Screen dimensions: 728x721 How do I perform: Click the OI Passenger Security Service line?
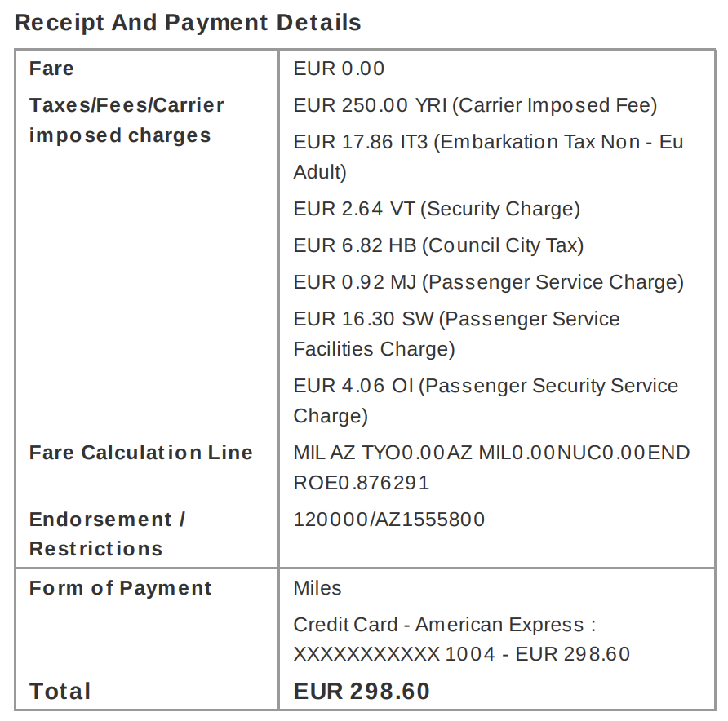(486, 400)
